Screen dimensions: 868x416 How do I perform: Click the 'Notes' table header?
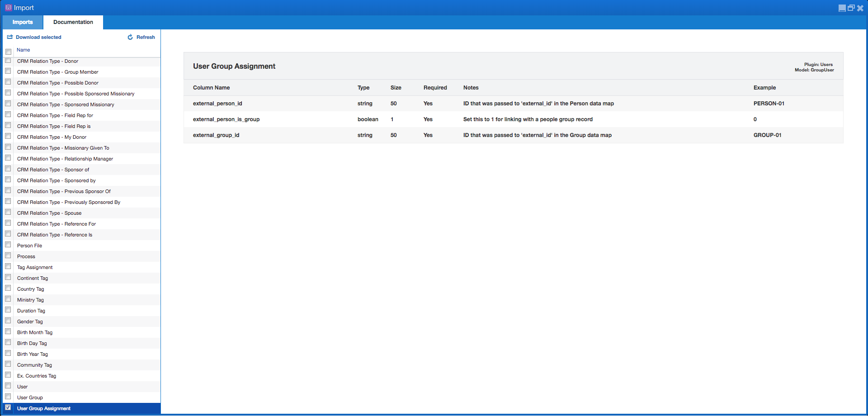click(x=471, y=88)
